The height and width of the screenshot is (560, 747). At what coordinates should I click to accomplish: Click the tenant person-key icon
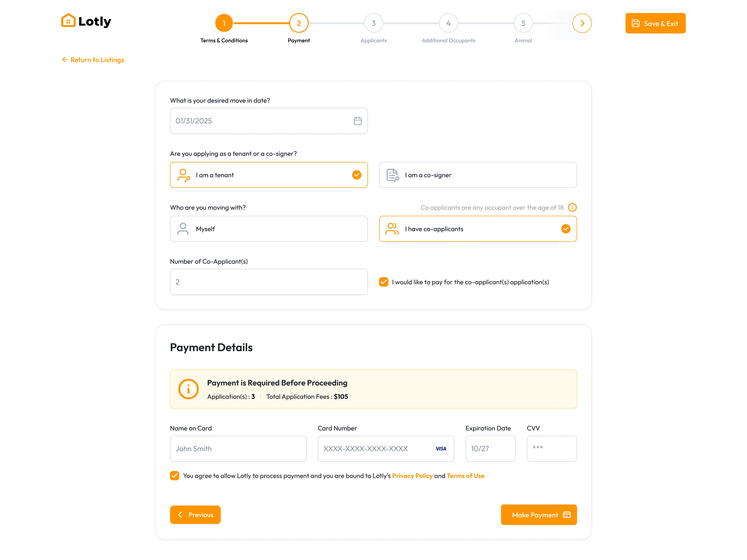click(183, 175)
